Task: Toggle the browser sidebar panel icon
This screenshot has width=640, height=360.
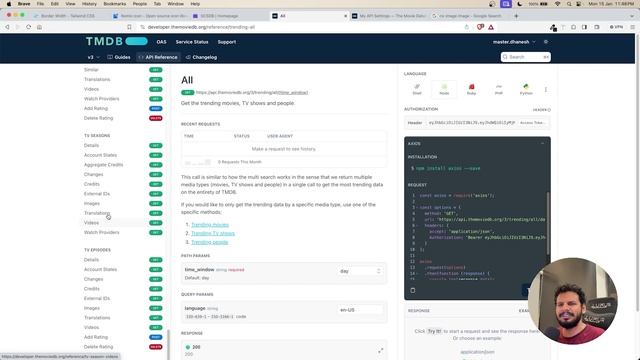Action: click(584, 27)
